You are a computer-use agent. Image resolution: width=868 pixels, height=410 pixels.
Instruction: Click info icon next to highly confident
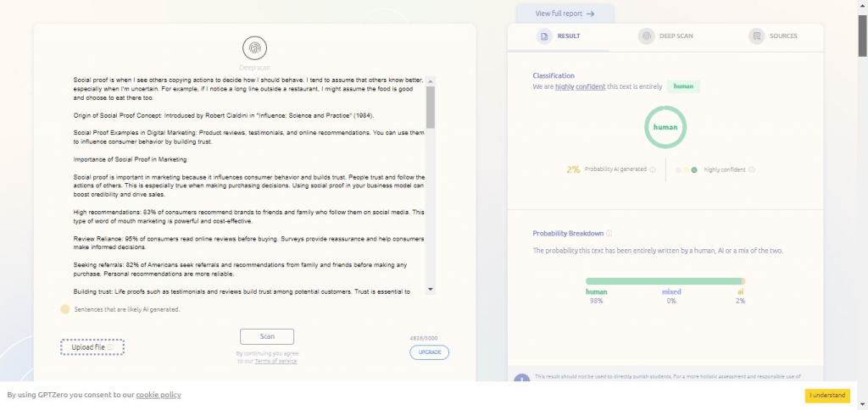pyautogui.click(x=752, y=169)
